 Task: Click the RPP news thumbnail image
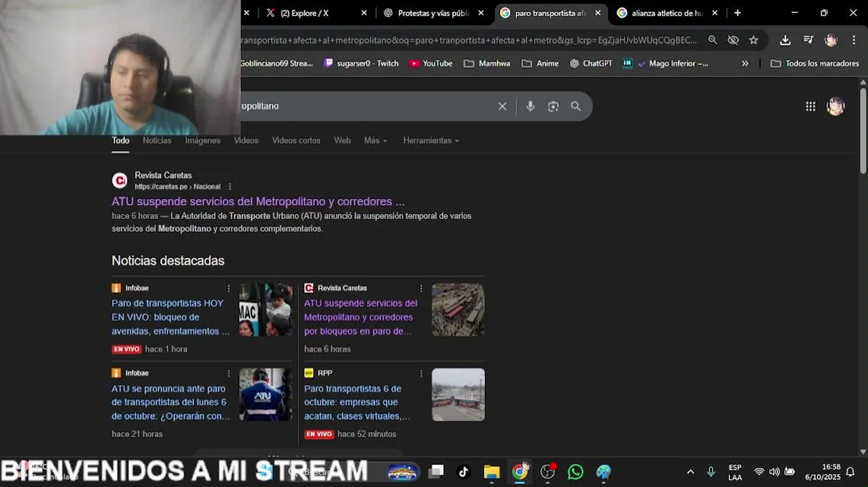coord(458,394)
